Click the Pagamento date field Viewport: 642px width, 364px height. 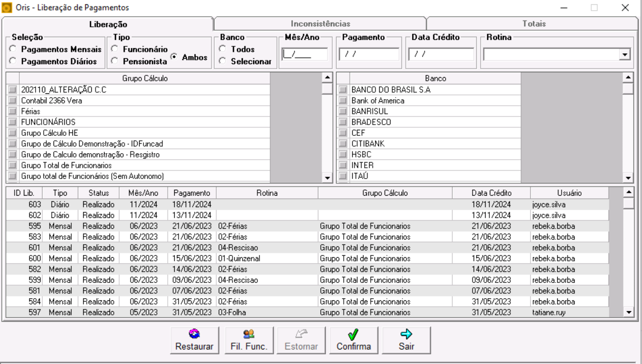[x=369, y=54]
